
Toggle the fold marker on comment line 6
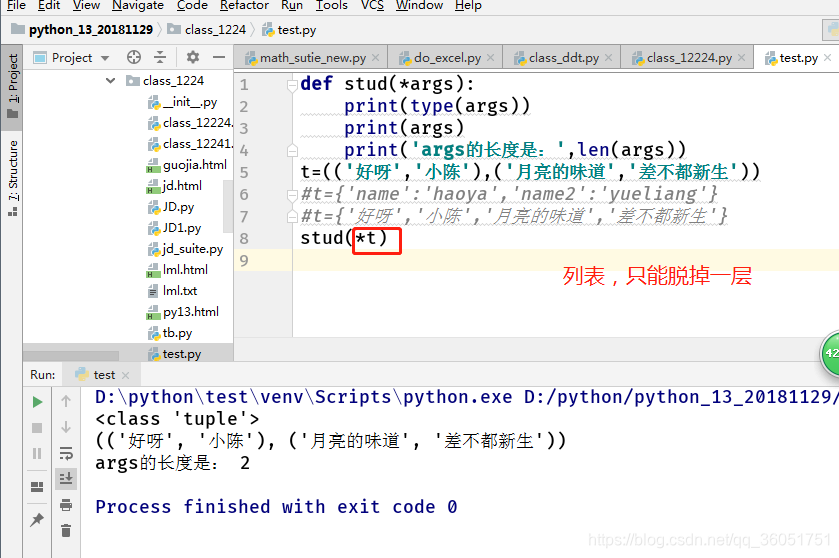292,195
